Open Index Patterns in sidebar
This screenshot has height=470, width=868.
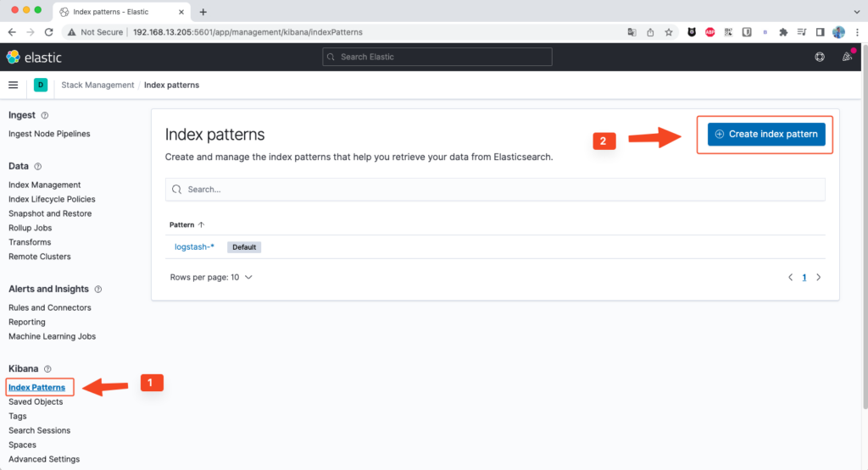[x=36, y=387]
